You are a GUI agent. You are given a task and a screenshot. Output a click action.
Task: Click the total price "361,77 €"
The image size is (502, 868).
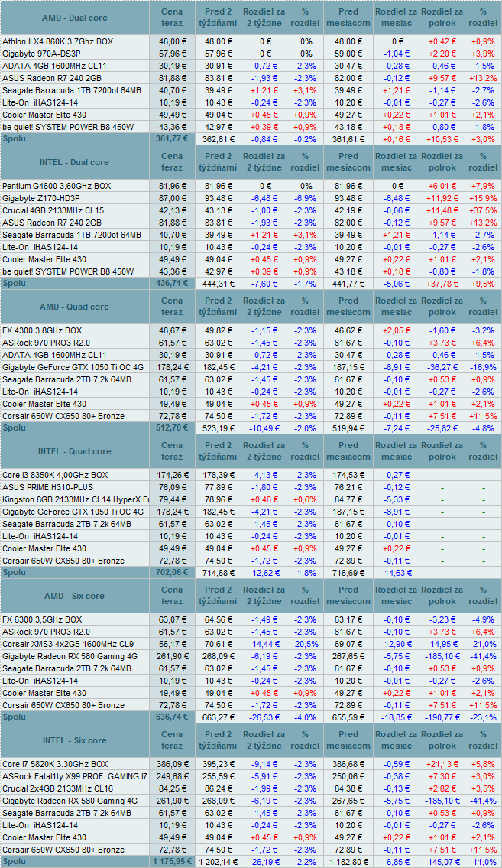click(173, 138)
